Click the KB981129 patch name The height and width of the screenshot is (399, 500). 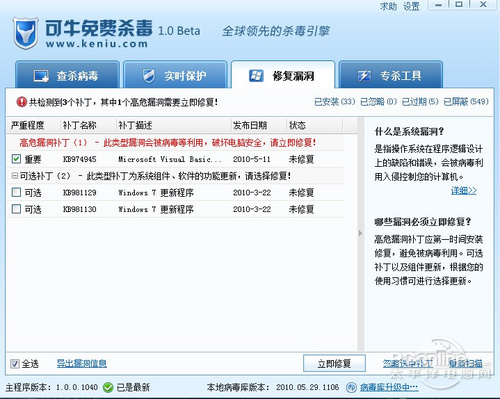click(x=80, y=193)
